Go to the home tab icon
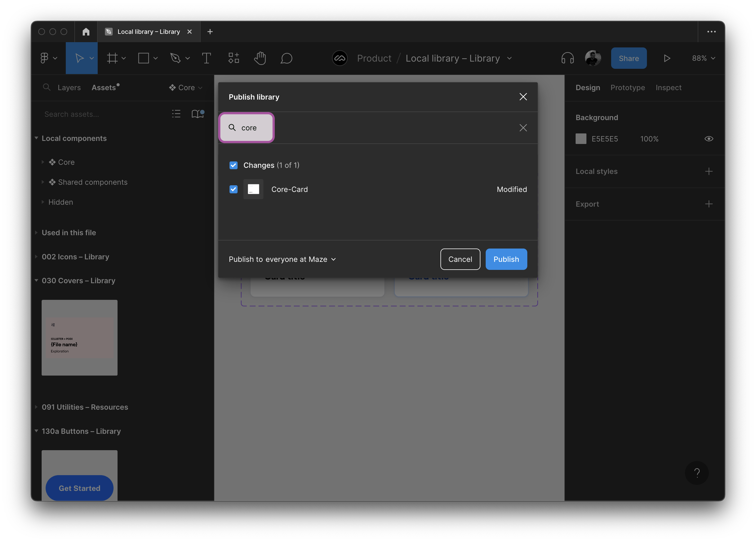The image size is (756, 542). (86, 32)
